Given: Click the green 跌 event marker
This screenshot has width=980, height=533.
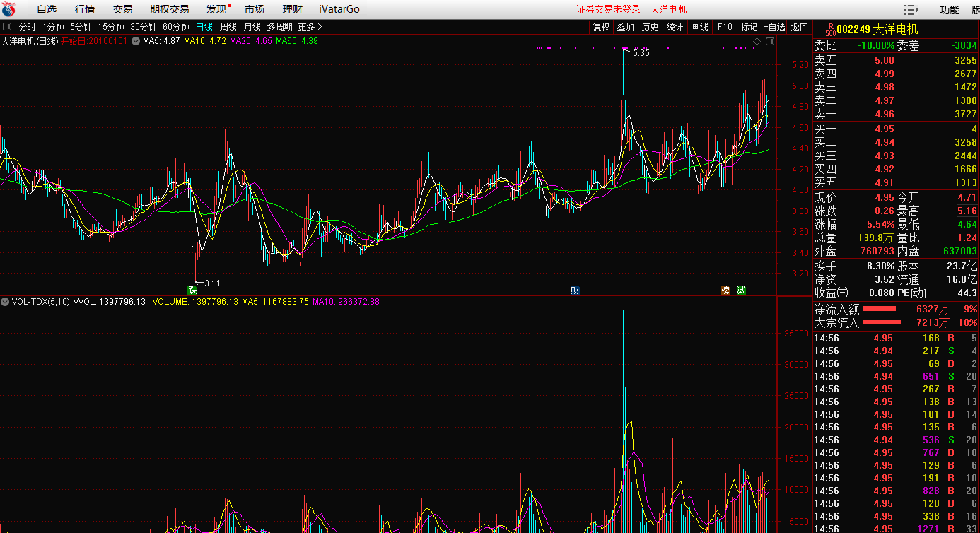Looking at the screenshot, I should coord(192,290).
